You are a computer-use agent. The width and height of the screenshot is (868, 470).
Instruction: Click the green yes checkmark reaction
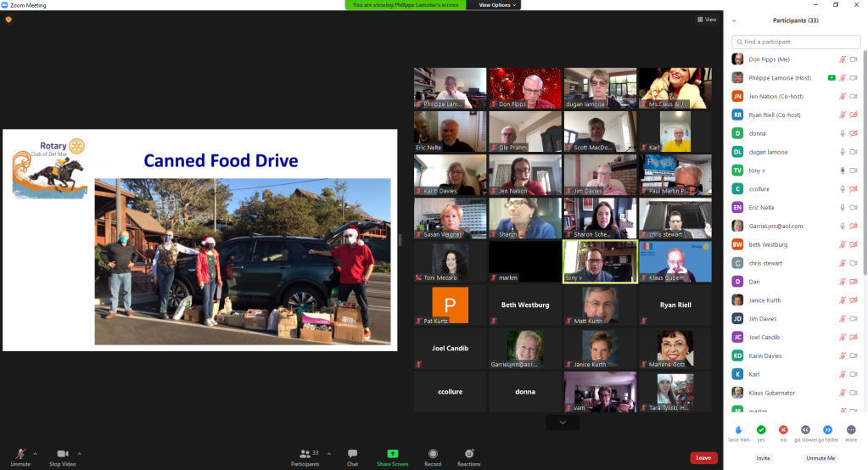click(x=761, y=430)
